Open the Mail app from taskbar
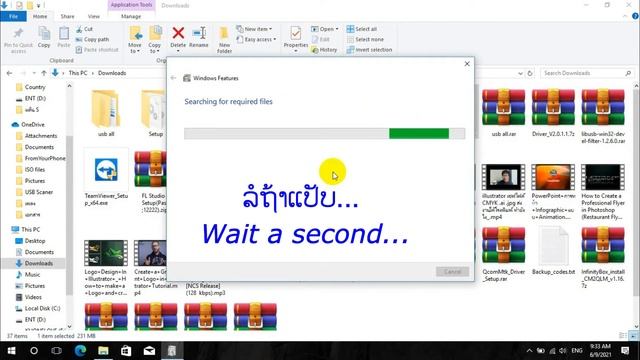The width and height of the screenshot is (640, 360). 149,350
